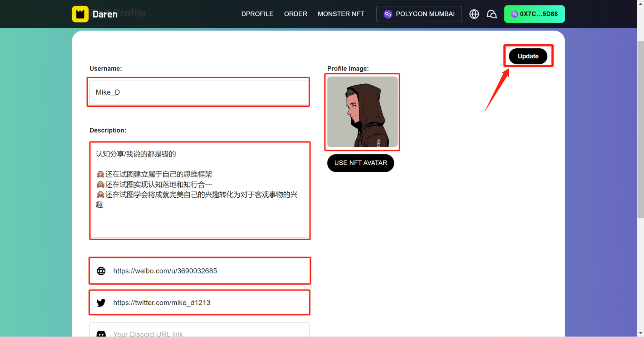Image resolution: width=644 pixels, height=337 pixels.
Task: Click the Polygon network icon
Action: coord(388,14)
